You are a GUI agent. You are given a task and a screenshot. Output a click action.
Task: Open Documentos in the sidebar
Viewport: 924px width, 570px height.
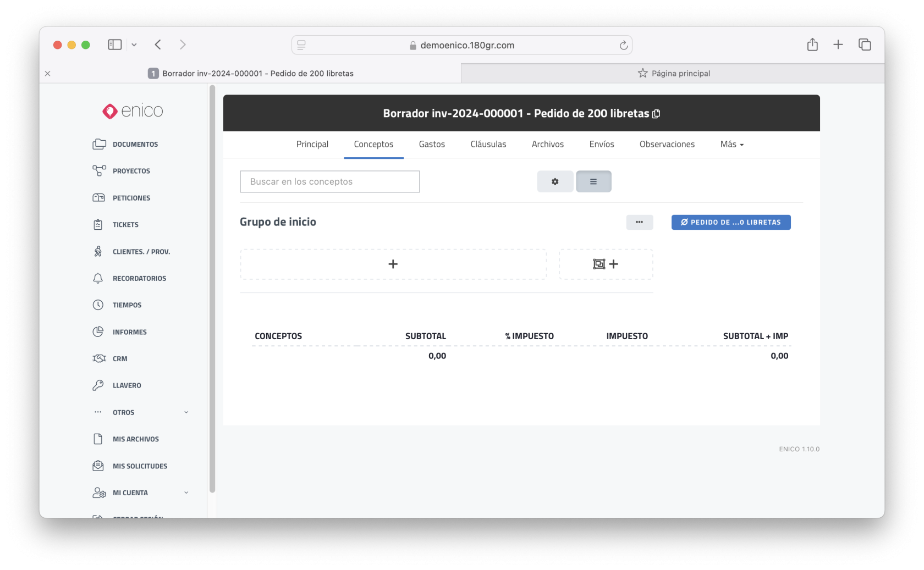pyautogui.click(x=135, y=144)
